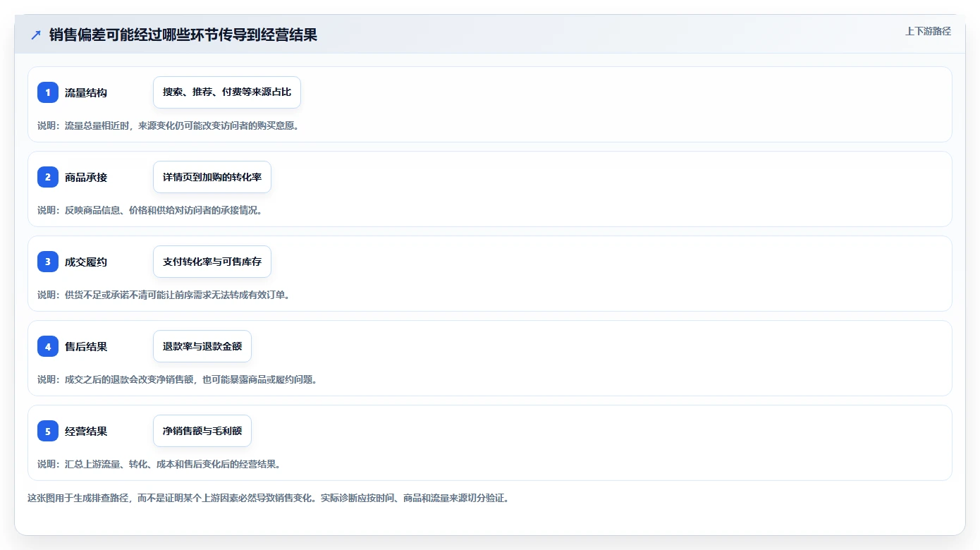Viewport: 980px width, 550px height.
Task: Click the header title 销售偏差可能经过哪些环节传导到经营结果
Action: pos(183,35)
